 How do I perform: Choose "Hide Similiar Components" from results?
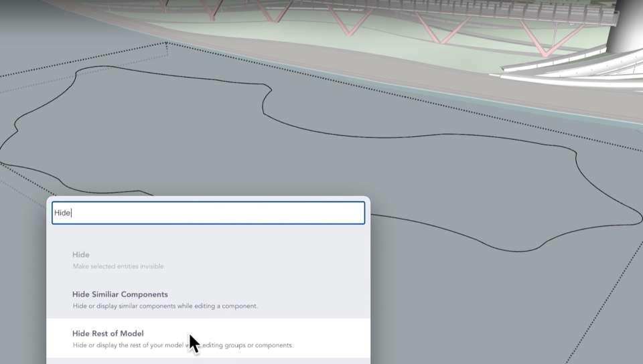pyautogui.click(x=208, y=300)
